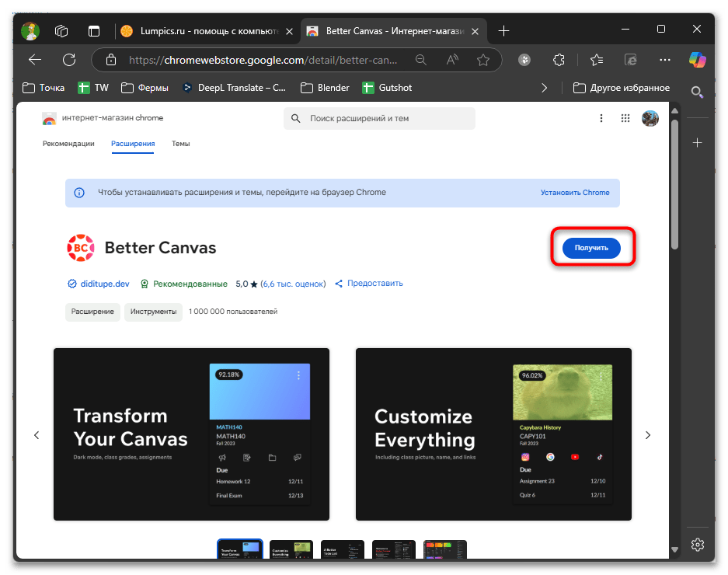Open the round extension icon beside address bar
This screenshot has width=728, height=575.
(524, 60)
